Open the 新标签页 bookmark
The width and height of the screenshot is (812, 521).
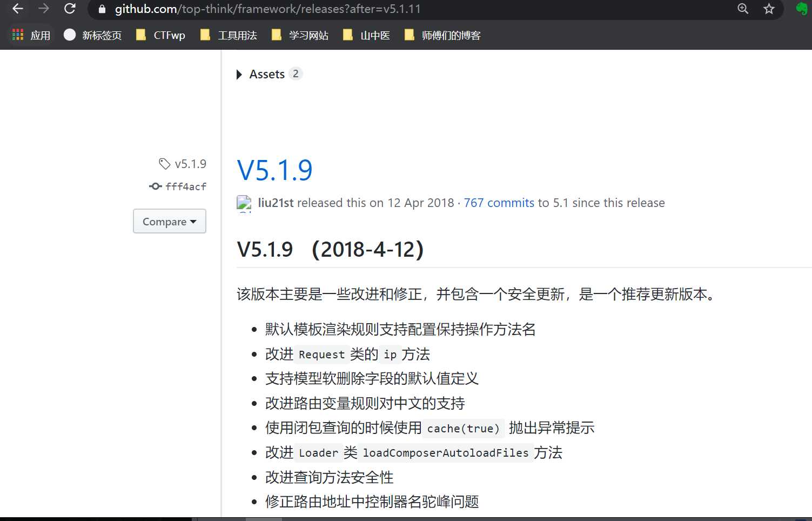click(x=92, y=35)
